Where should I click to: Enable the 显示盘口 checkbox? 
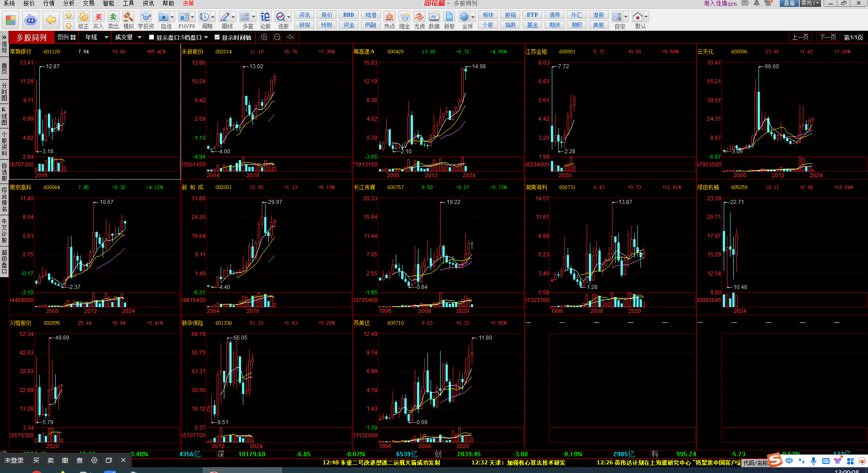coord(152,38)
